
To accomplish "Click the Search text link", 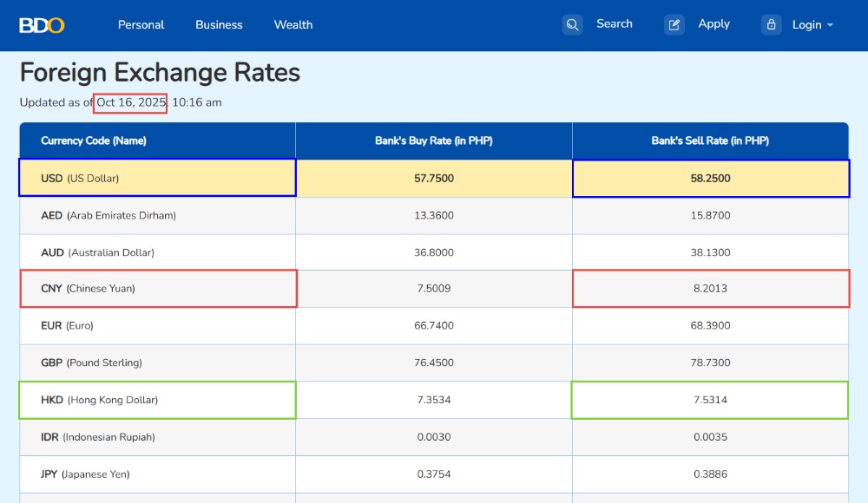I will point(615,24).
